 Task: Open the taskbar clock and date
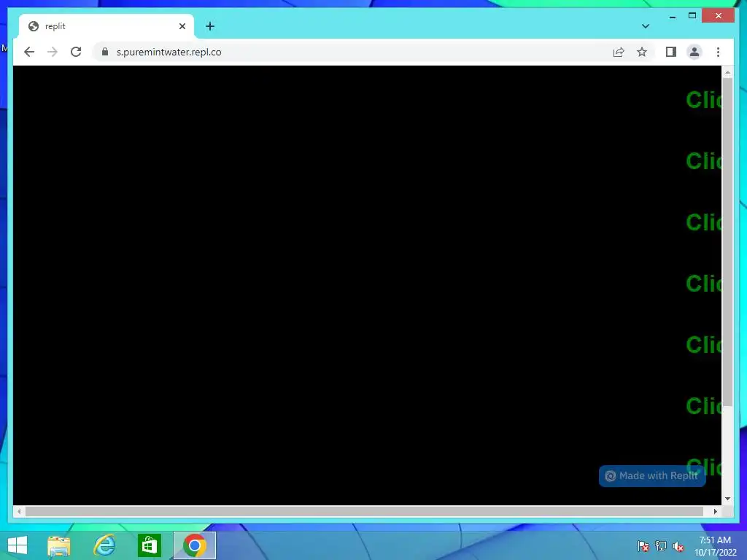pos(715,546)
